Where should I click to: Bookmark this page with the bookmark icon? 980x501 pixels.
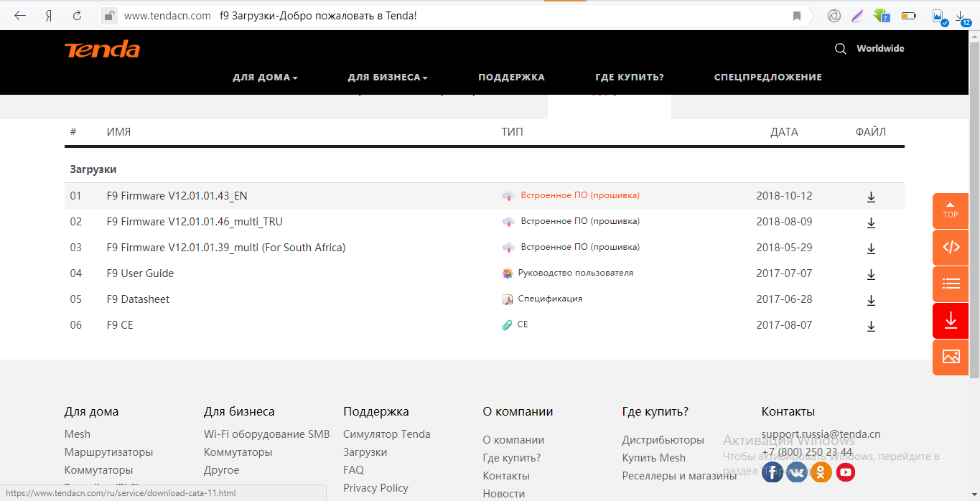tap(797, 16)
